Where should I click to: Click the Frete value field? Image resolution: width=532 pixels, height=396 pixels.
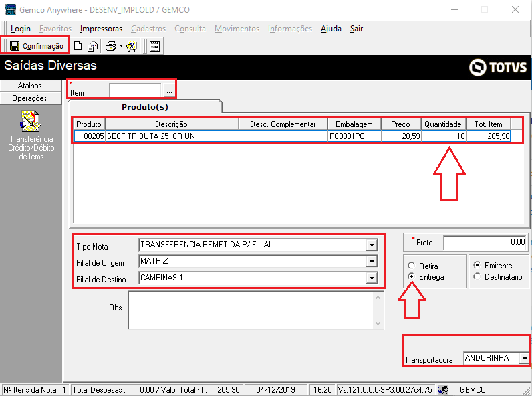click(x=485, y=243)
